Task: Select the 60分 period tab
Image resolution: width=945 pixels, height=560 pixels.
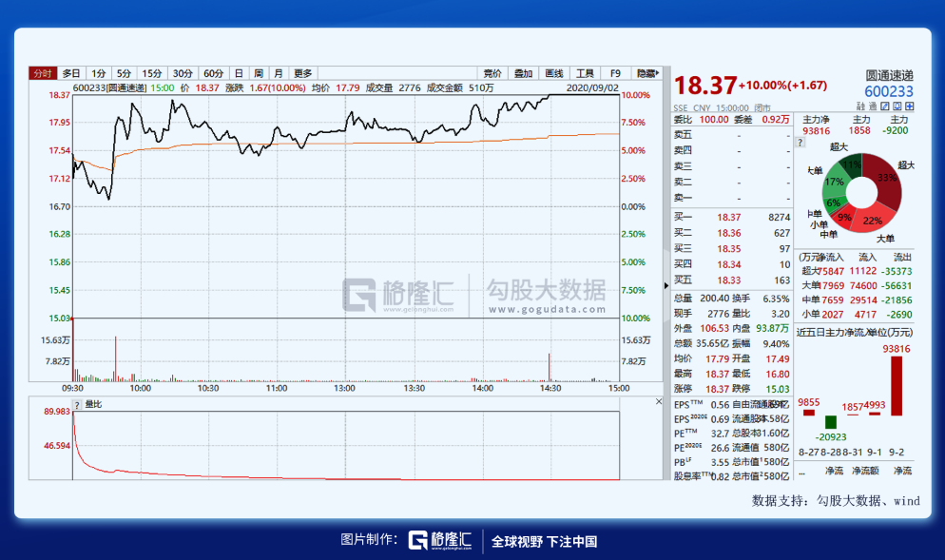Action: pos(213,73)
